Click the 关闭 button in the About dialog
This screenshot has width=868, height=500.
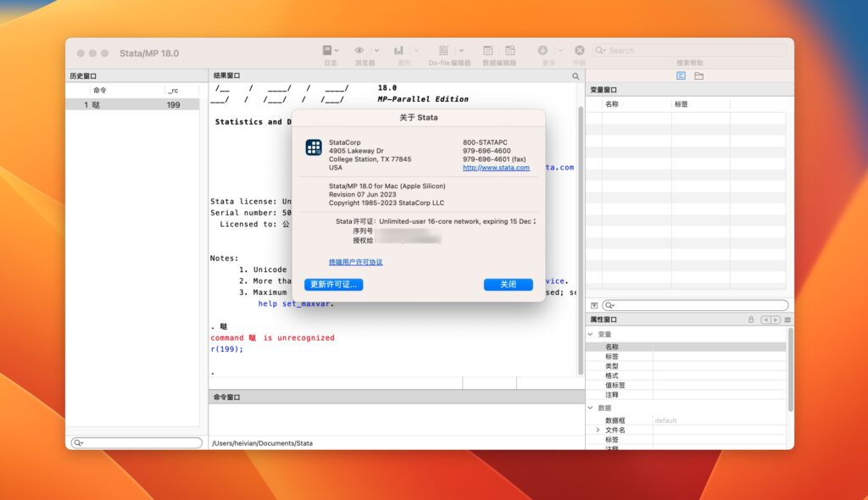508,285
